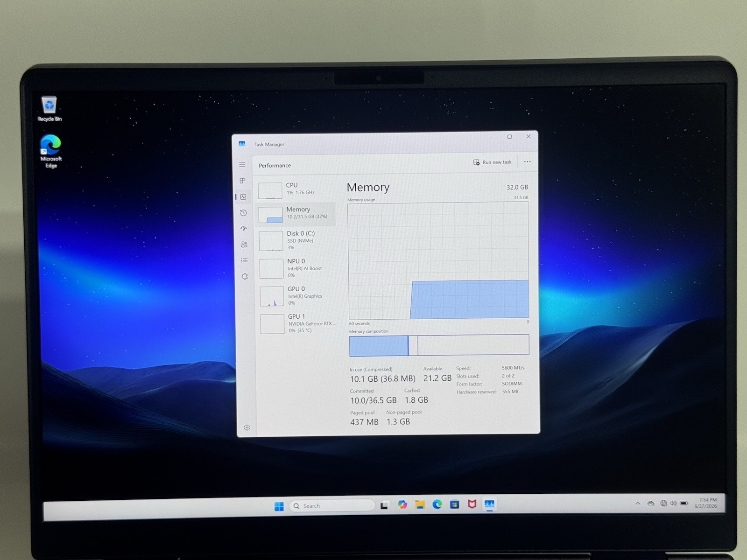Click Run new task button
Image resolution: width=747 pixels, height=560 pixels.
(493, 162)
